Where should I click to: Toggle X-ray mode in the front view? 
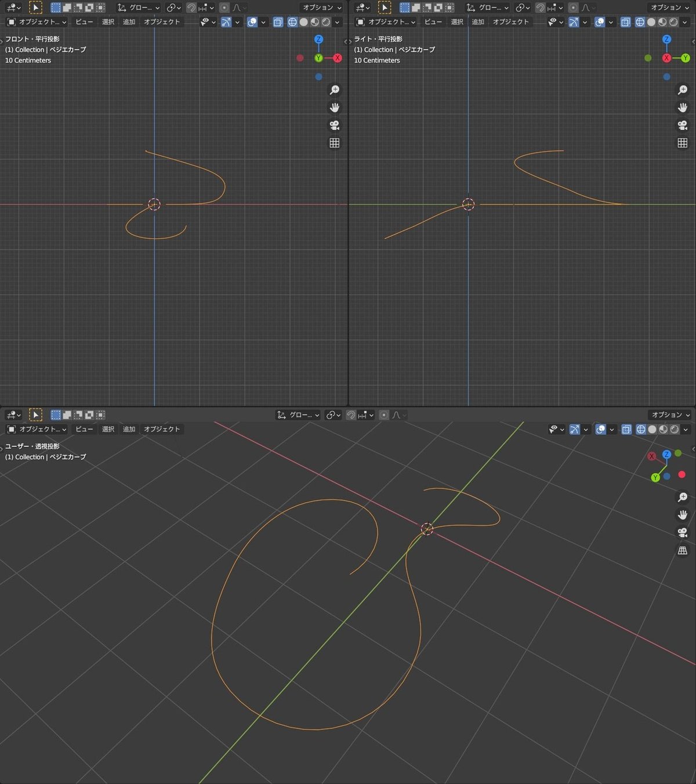278,22
